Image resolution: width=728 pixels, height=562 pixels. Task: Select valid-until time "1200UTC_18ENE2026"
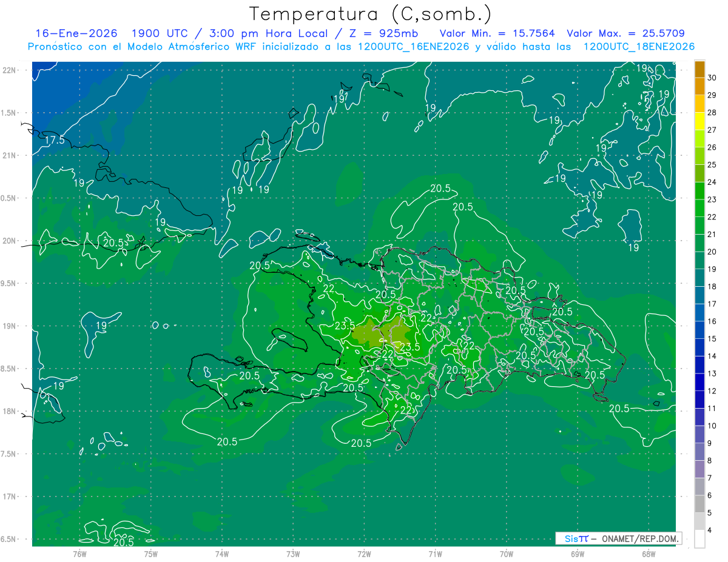(x=639, y=47)
